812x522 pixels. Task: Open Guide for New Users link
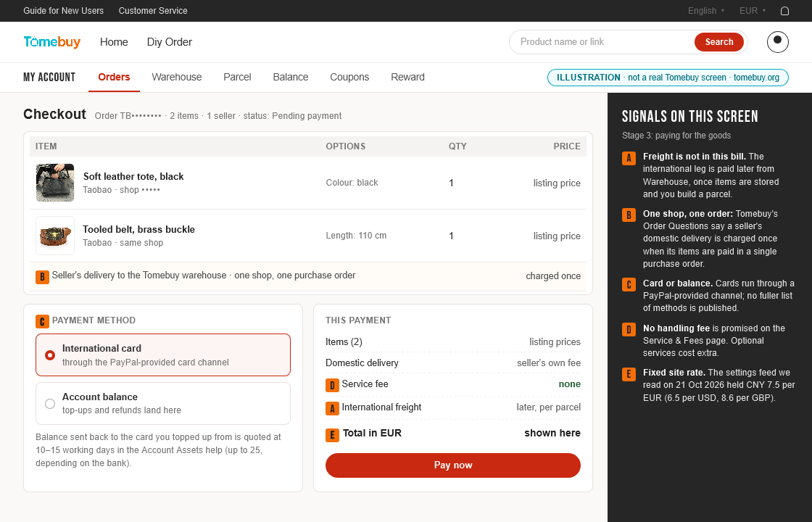click(63, 11)
